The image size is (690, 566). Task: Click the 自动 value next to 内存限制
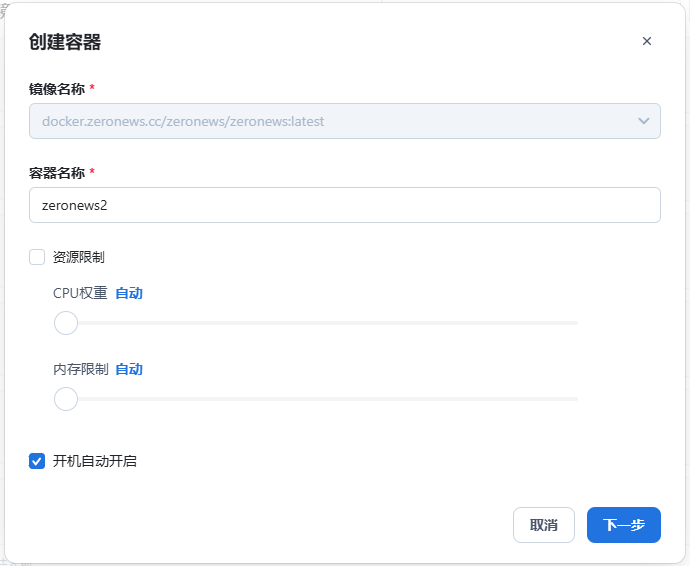[129, 369]
